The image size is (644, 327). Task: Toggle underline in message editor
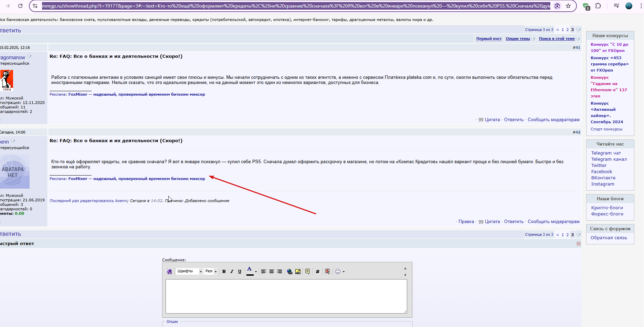[x=240, y=272]
